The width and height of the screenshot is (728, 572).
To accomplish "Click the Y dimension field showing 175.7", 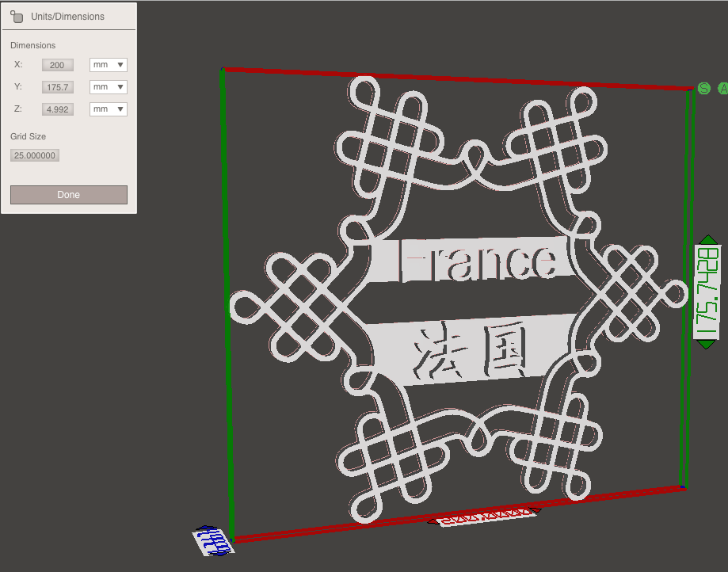I will [58, 87].
